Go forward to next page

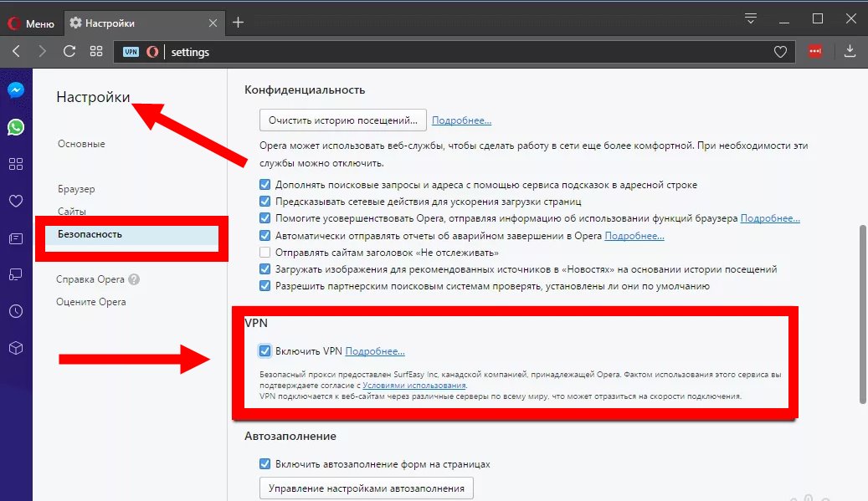[x=42, y=51]
